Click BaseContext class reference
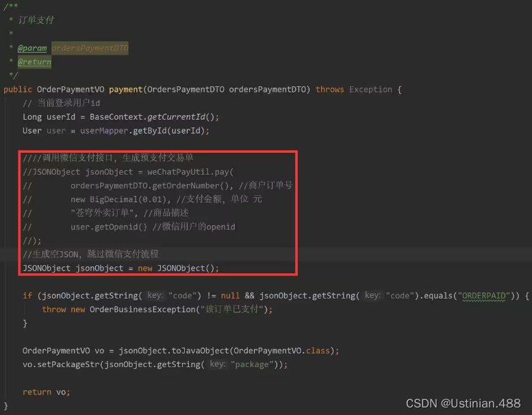Viewport: 532px width, 415px height. coord(116,117)
